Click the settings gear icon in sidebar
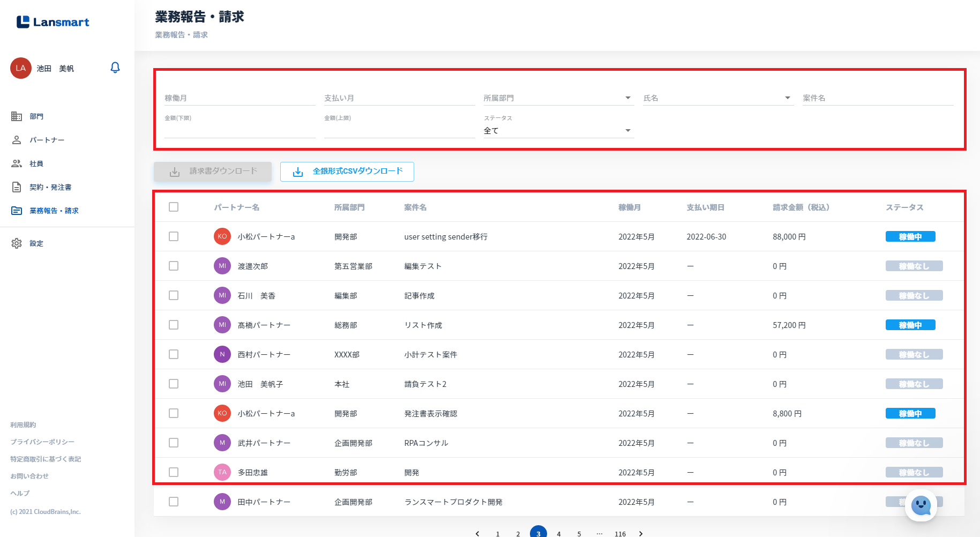 [17, 243]
